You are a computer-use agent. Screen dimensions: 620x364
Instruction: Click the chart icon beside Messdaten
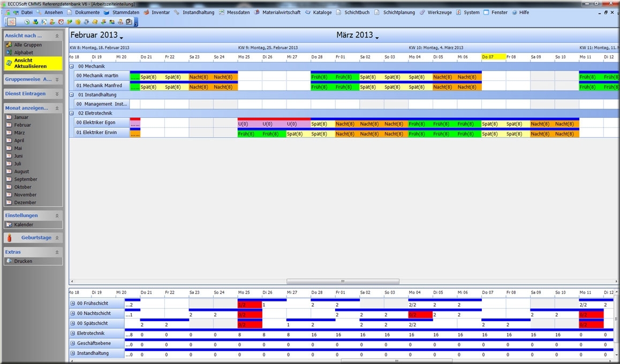click(222, 12)
